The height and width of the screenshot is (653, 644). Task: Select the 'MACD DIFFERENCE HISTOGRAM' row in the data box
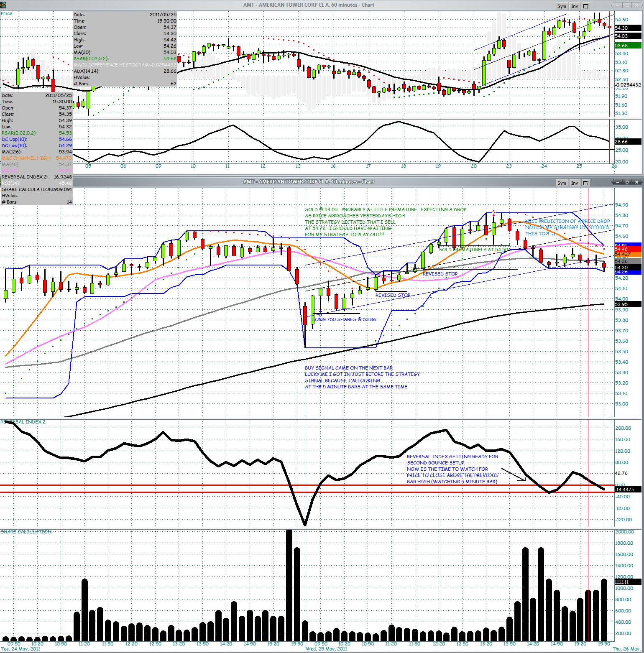(x=125, y=65)
